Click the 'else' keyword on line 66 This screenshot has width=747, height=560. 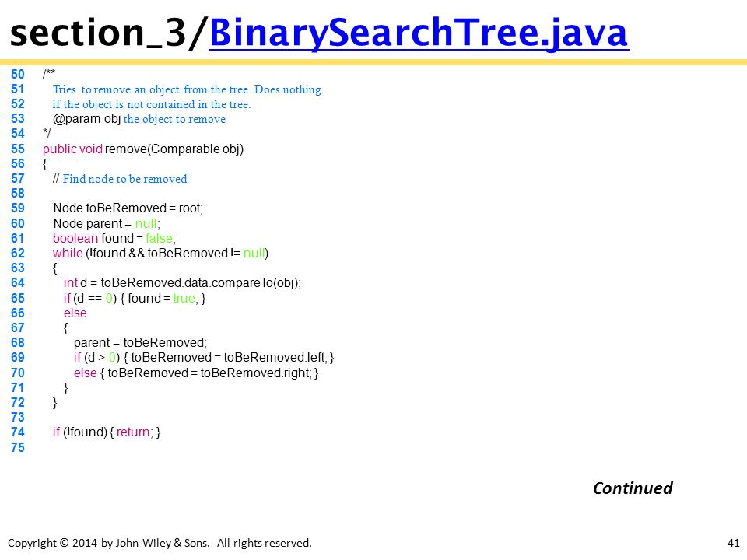[75, 313]
